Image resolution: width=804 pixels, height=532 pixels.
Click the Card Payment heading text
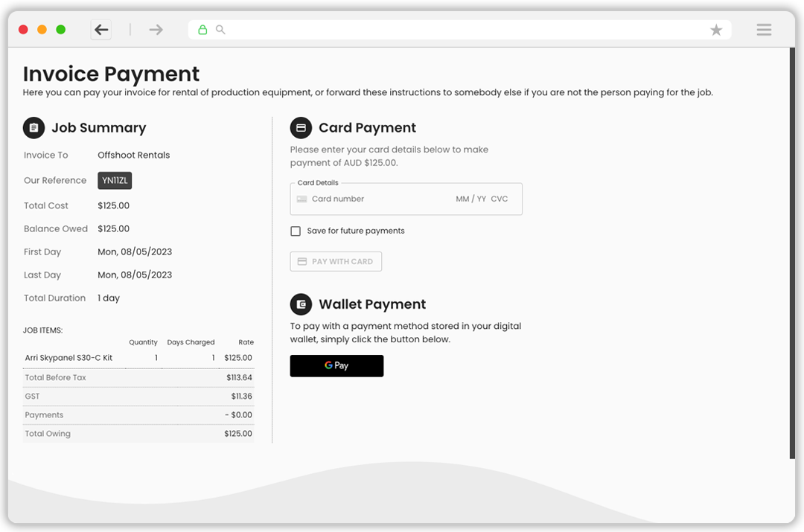[x=368, y=128]
